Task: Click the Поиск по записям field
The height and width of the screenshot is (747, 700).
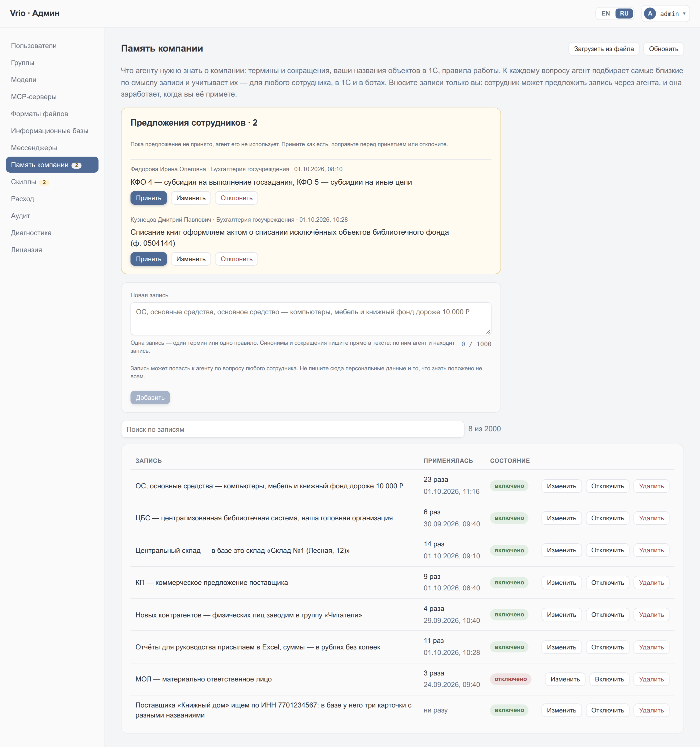Action: click(292, 429)
